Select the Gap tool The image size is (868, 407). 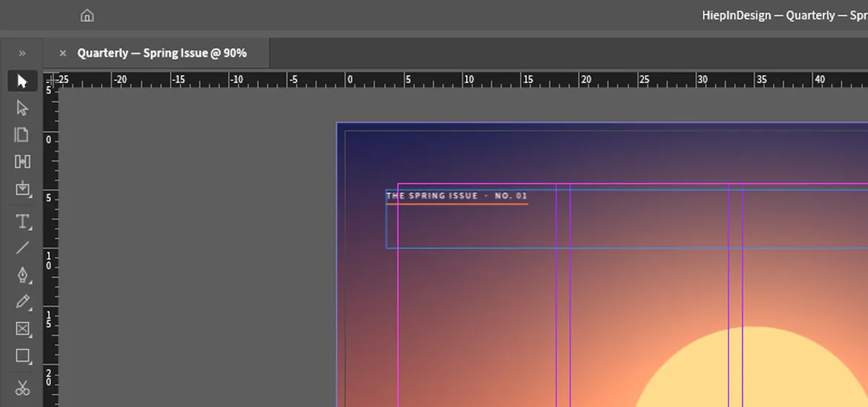click(22, 161)
